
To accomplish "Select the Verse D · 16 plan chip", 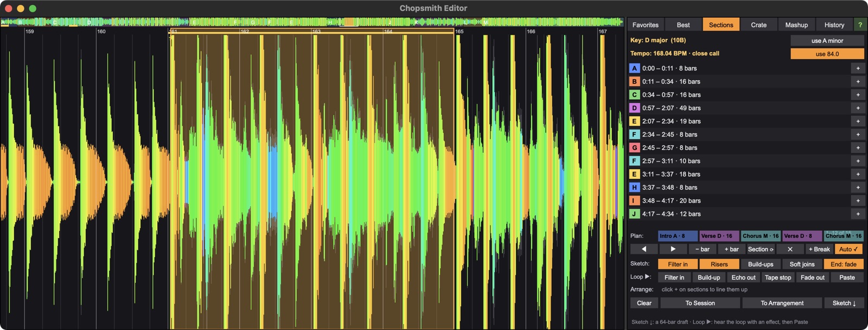I will (x=719, y=236).
